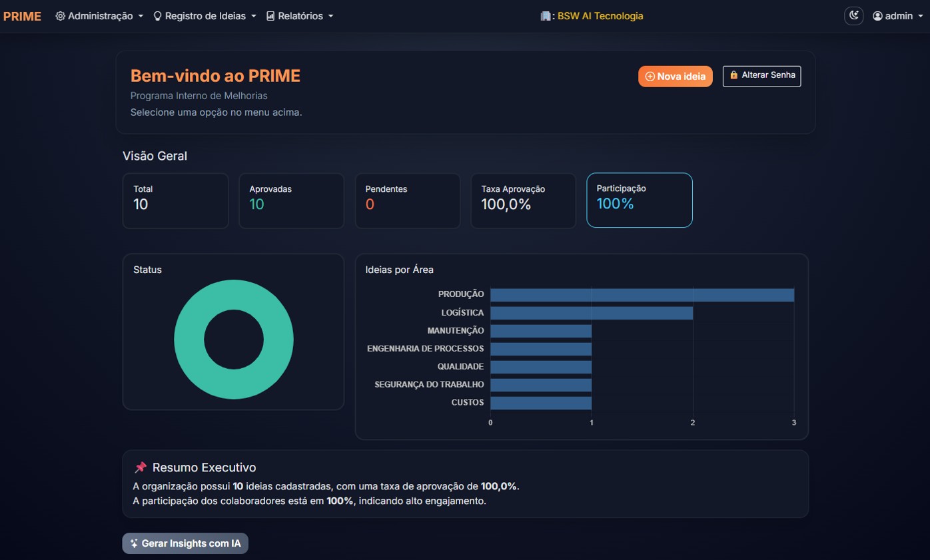Viewport: 930px width, 560px height.
Task: Click the PRODUÇÃO axis label
Action: pyautogui.click(x=461, y=294)
